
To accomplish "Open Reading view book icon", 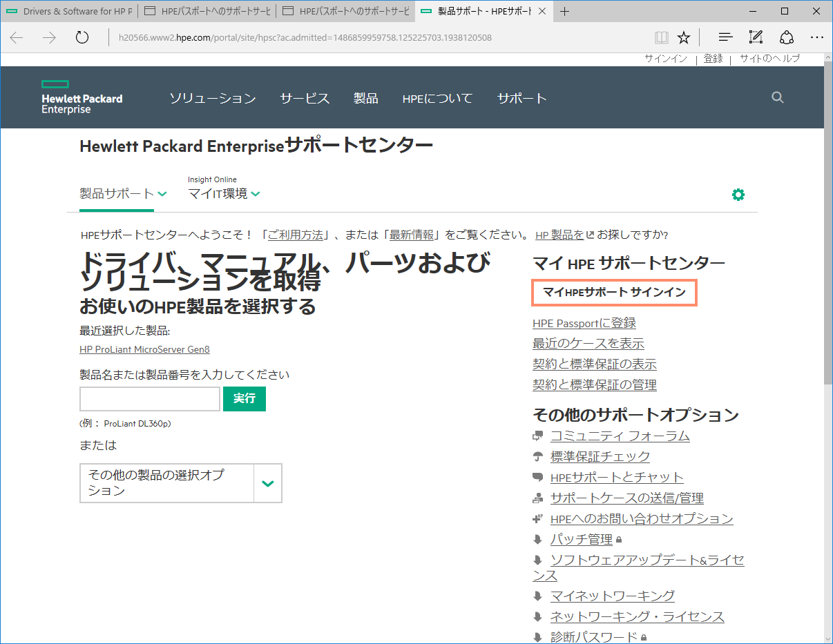I will click(662, 37).
